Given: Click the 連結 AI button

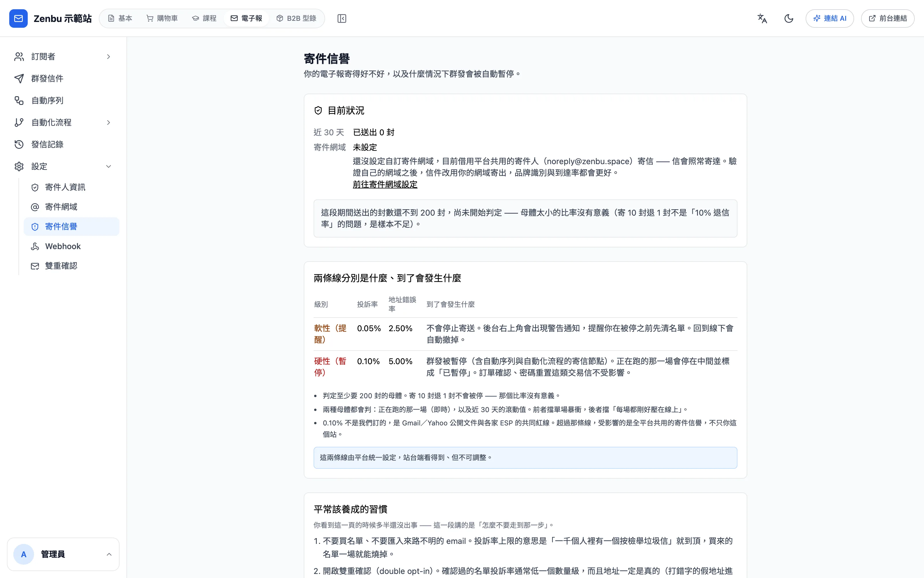Looking at the screenshot, I should [x=830, y=18].
